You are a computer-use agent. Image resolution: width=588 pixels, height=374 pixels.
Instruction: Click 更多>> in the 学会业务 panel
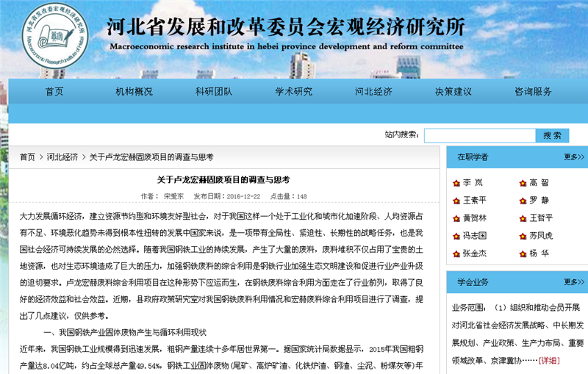click(574, 282)
